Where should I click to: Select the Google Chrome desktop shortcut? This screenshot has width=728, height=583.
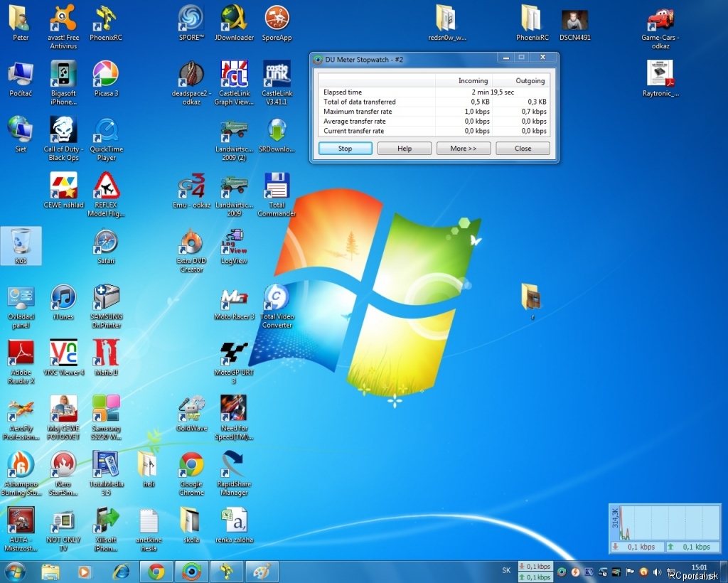click(x=191, y=465)
